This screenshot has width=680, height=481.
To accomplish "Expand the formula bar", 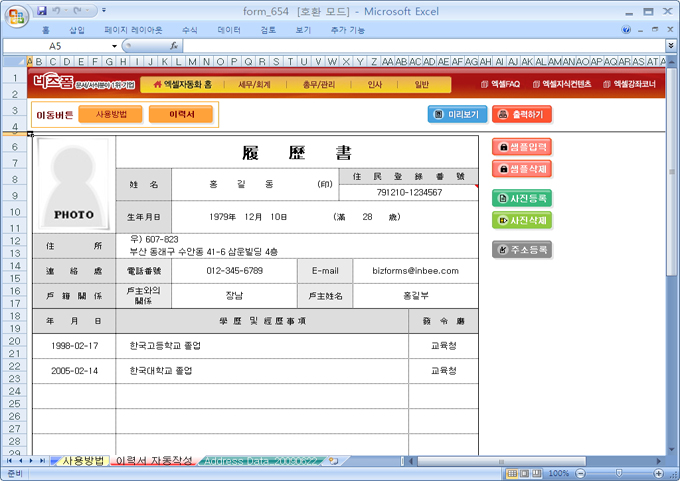I will [x=670, y=46].
